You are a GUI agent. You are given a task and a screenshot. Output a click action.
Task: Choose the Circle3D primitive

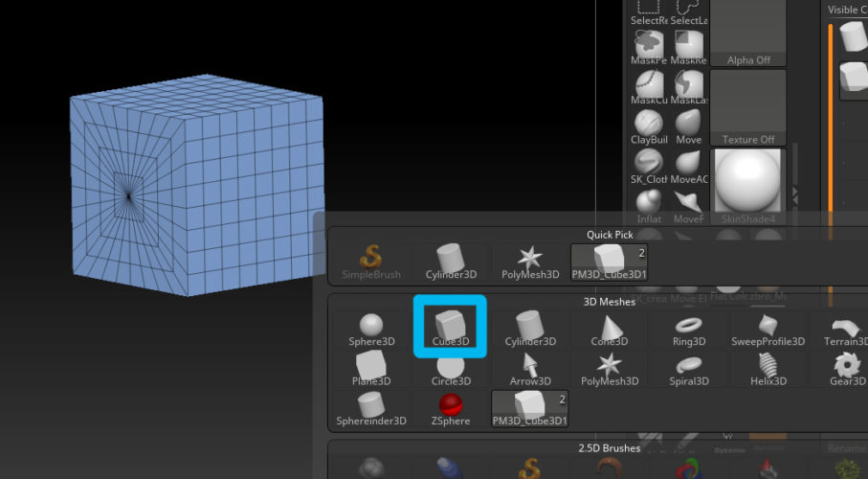coord(451,369)
